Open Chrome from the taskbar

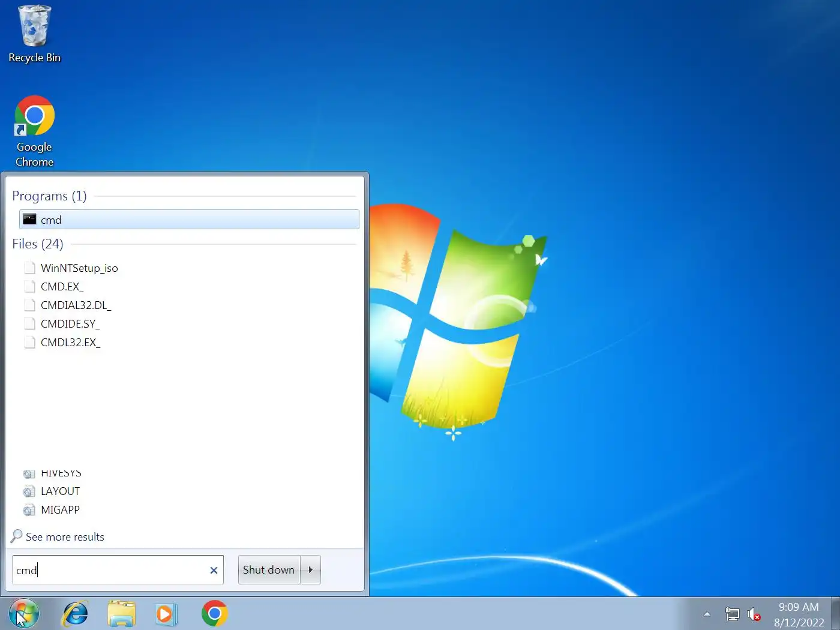pos(214,614)
